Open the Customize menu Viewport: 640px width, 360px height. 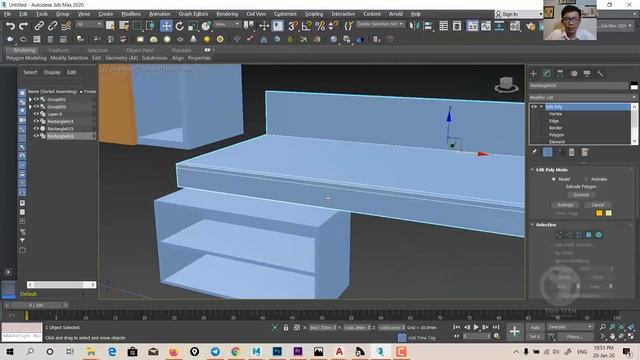285,14
